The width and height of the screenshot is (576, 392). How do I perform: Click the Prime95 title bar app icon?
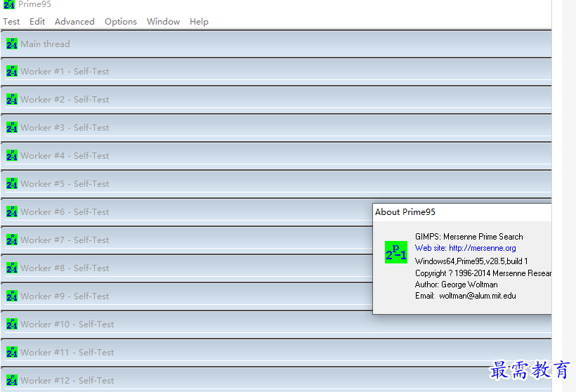(9, 4)
